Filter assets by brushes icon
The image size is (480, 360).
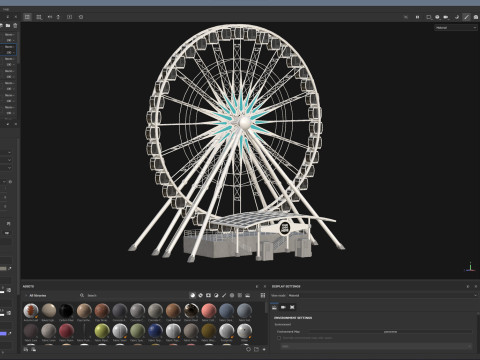(x=224, y=295)
